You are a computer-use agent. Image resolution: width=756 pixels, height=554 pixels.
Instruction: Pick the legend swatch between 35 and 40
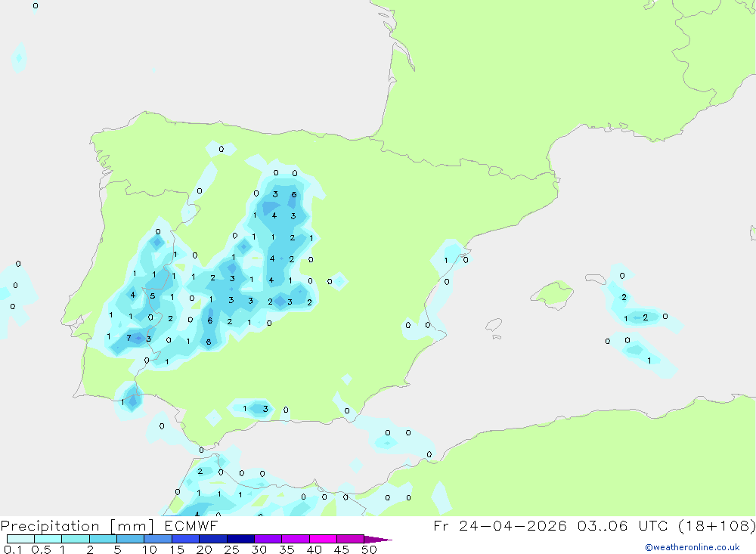[296, 539]
